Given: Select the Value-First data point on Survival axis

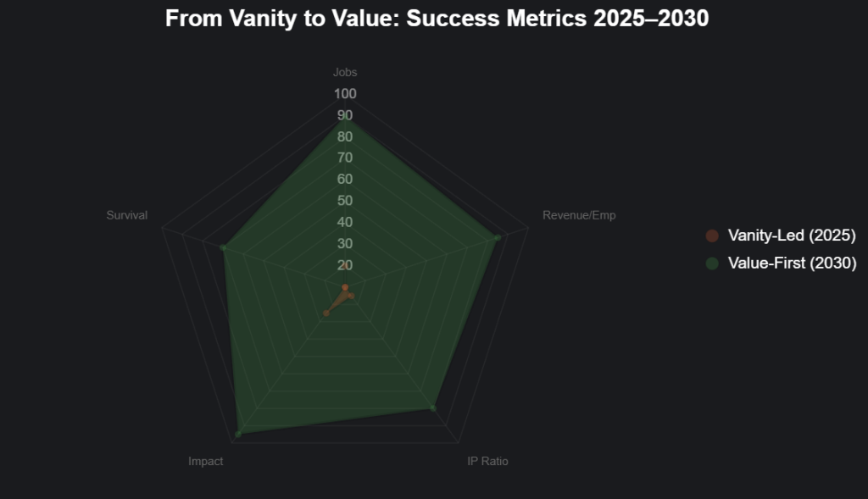Looking at the screenshot, I should (x=223, y=247).
